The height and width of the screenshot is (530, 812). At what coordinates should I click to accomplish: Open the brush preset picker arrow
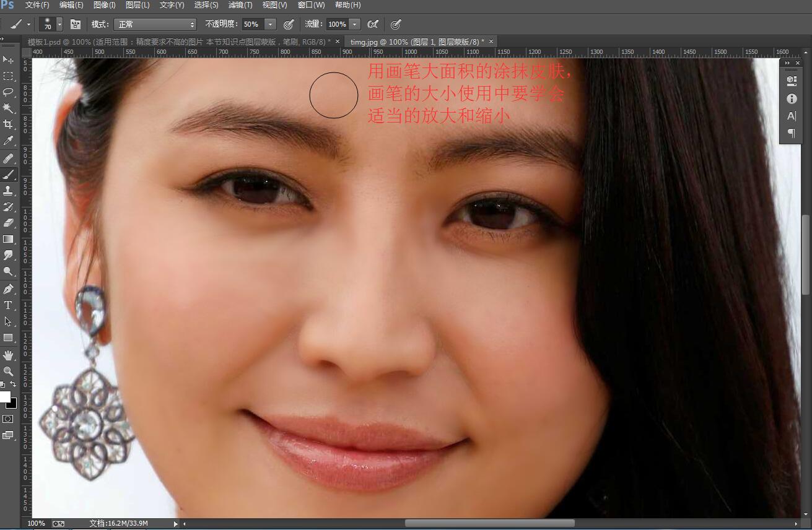pyautogui.click(x=59, y=24)
